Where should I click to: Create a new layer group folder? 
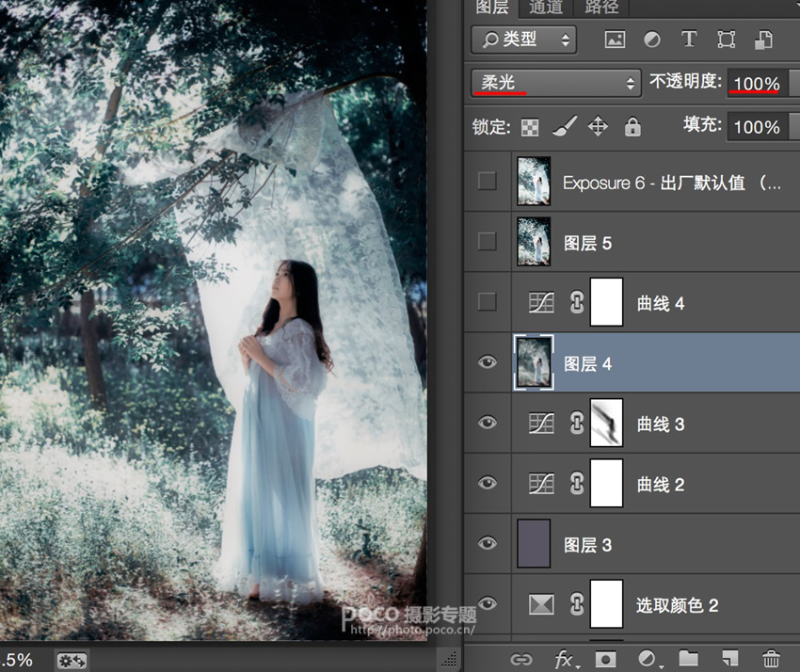point(688,658)
